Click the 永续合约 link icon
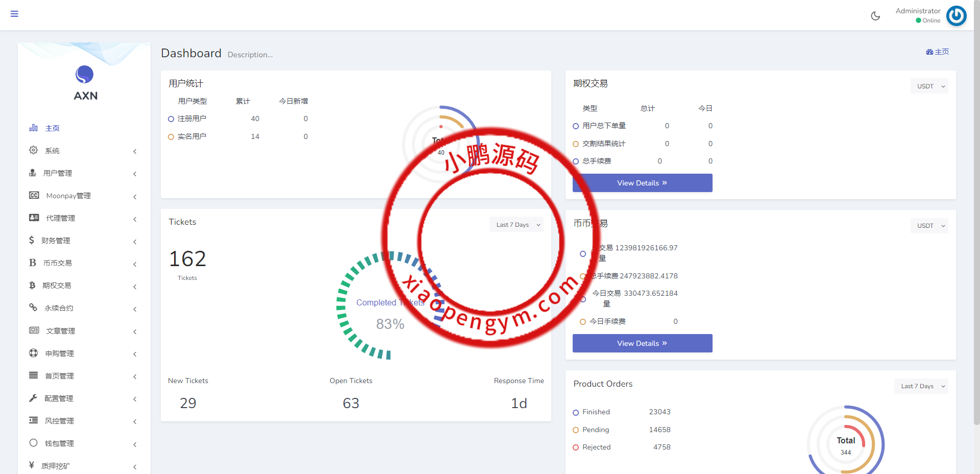 click(x=33, y=307)
